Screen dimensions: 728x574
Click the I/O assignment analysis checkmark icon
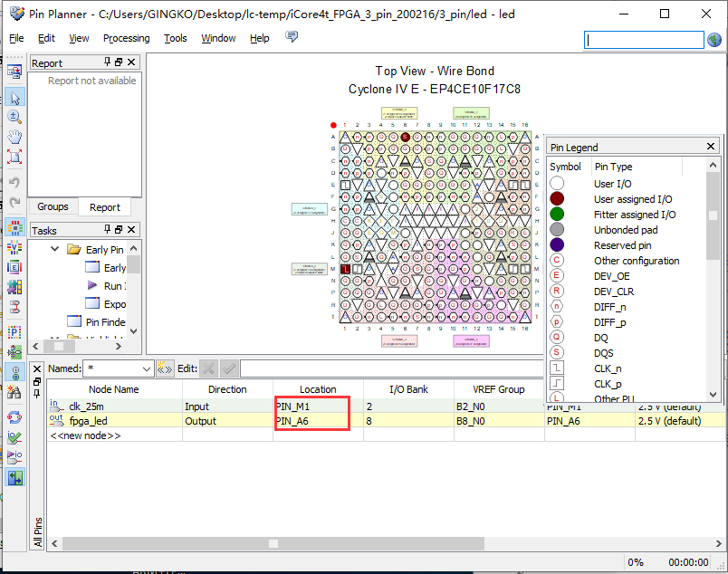[x=14, y=437]
